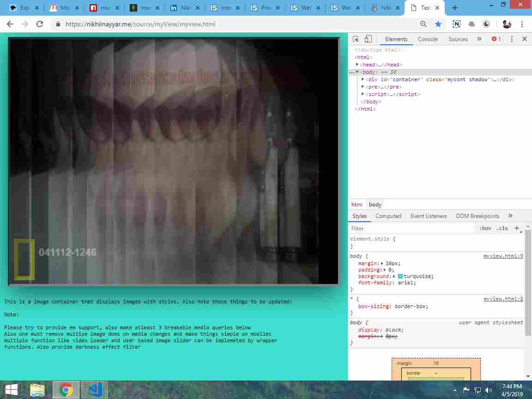Open the DevTools three-dot customize menu
Viewport: 532px width, 399px height.
[512, 39]
